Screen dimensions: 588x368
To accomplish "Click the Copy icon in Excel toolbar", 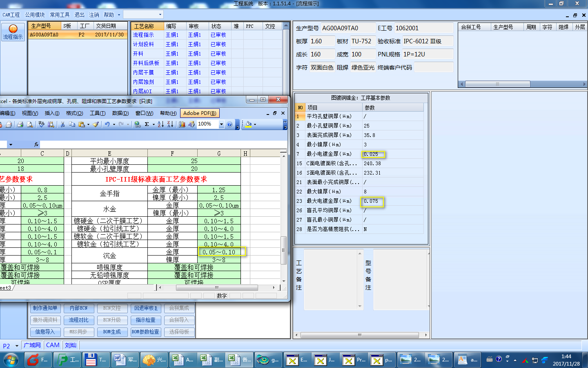I will [72, 124].
